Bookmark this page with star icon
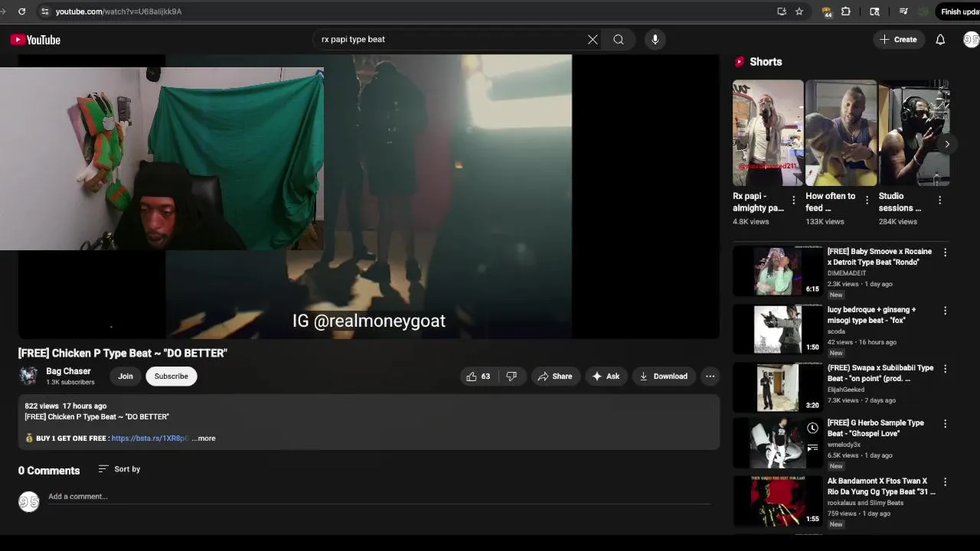 (x=799, y=11)
